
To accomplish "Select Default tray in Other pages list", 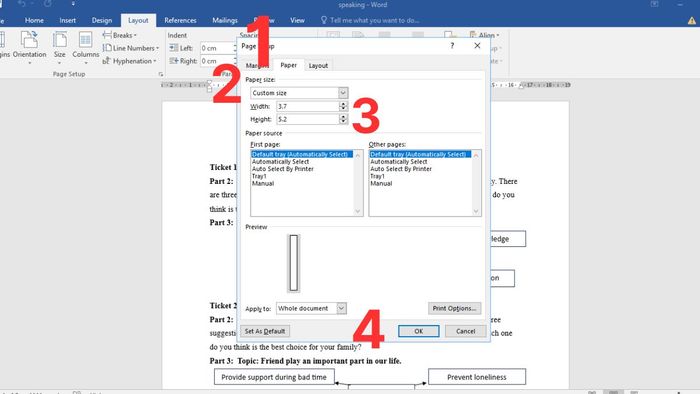I will (420, 154).
